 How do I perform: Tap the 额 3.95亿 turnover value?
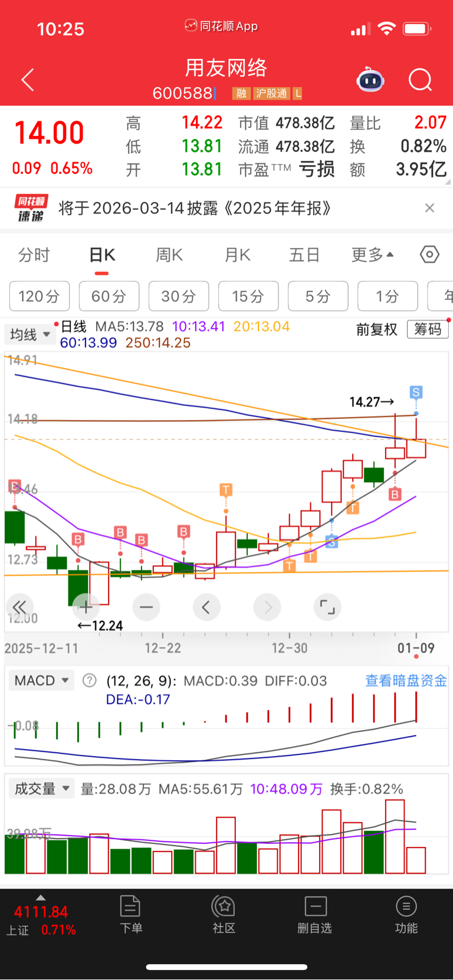[x=421, y=170]
